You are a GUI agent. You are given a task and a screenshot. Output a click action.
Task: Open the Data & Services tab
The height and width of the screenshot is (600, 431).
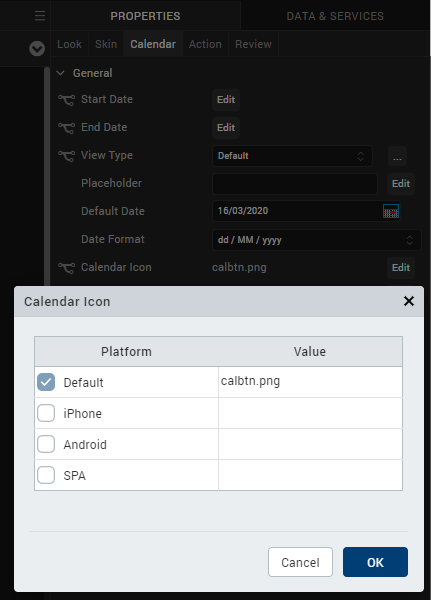[x=335, y=16]
